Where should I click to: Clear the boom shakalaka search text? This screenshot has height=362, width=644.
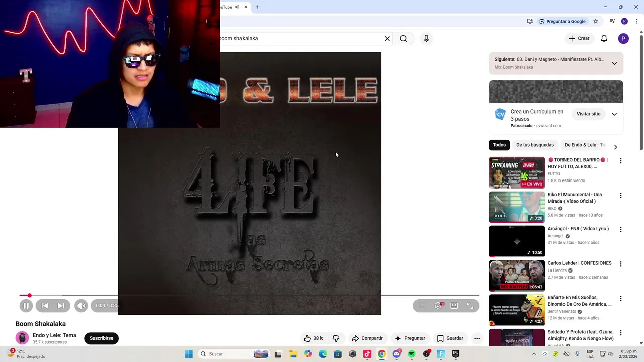pos(387,38)
